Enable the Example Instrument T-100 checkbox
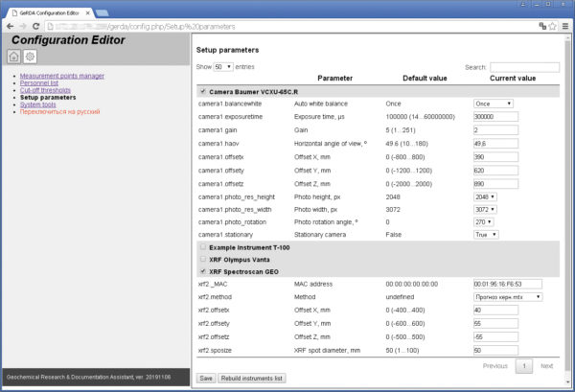Screen dimensions: 575x392 coord(203,247)
